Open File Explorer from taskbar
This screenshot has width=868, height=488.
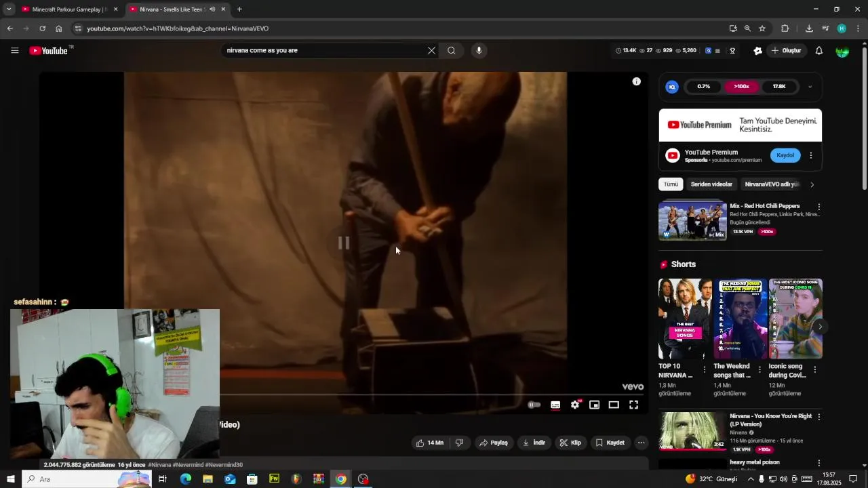(208, 479)
